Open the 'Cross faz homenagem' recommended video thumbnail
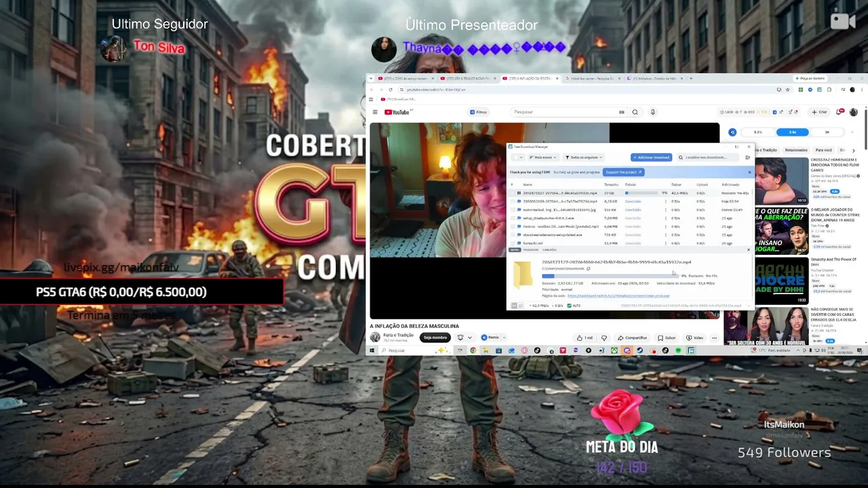The height and width of the screenshot is (488, 868). click(781, 181)
